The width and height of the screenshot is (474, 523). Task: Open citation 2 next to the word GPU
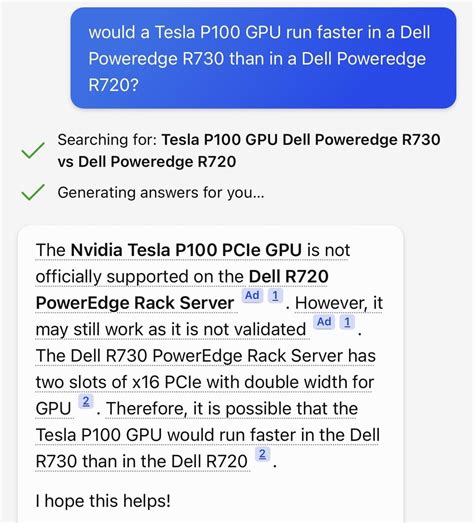coord(86,401)
